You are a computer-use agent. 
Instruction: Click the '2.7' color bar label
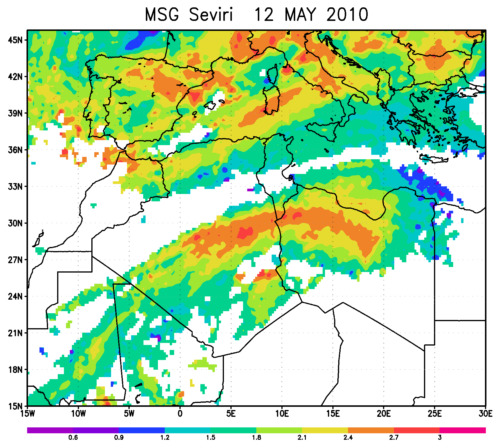click(x=394, y=438)
